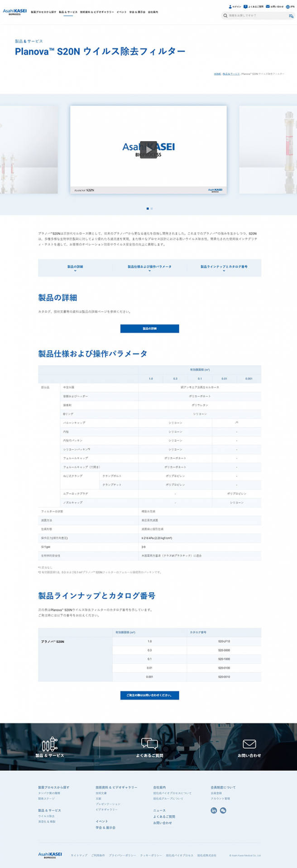Click the blue 製品の詳細 button
This screenshot has width=297, height=868.
[149, 329]
